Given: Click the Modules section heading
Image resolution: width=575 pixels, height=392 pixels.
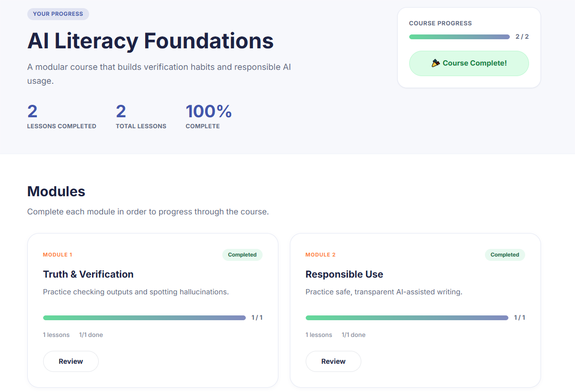Looking at the screenshot, I should (56, 191).
